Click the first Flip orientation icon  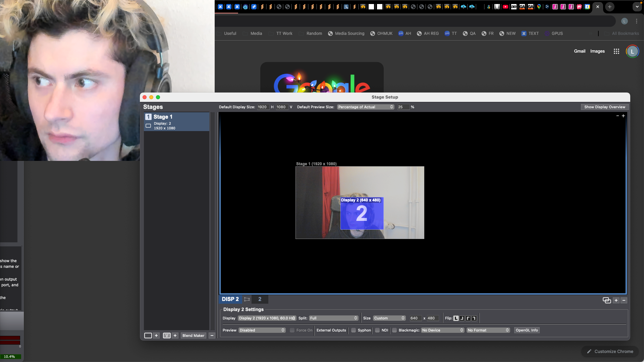pos(456,318)
